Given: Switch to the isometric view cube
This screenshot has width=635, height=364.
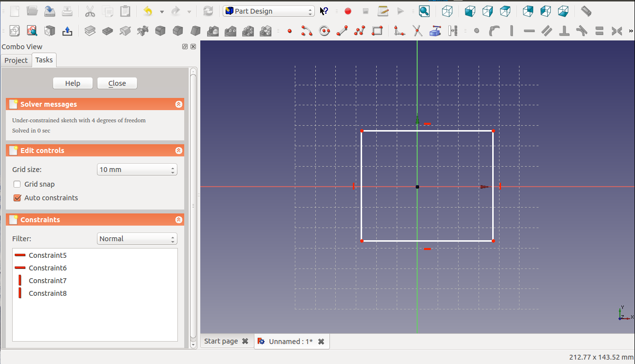Looking at the screenshot, I should (x=447, y=11).
